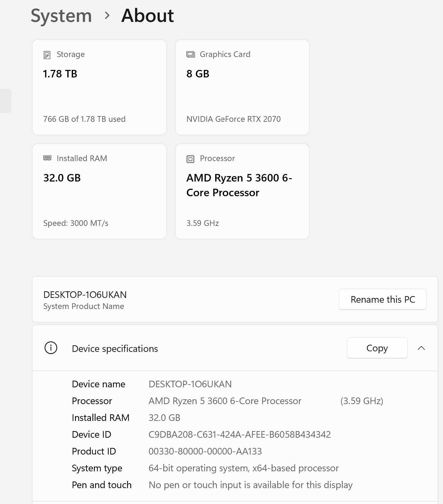Click the About breadcrumb heading
Image resolution: width=443 pixels, height=504 pixels.
click(148, 16)
